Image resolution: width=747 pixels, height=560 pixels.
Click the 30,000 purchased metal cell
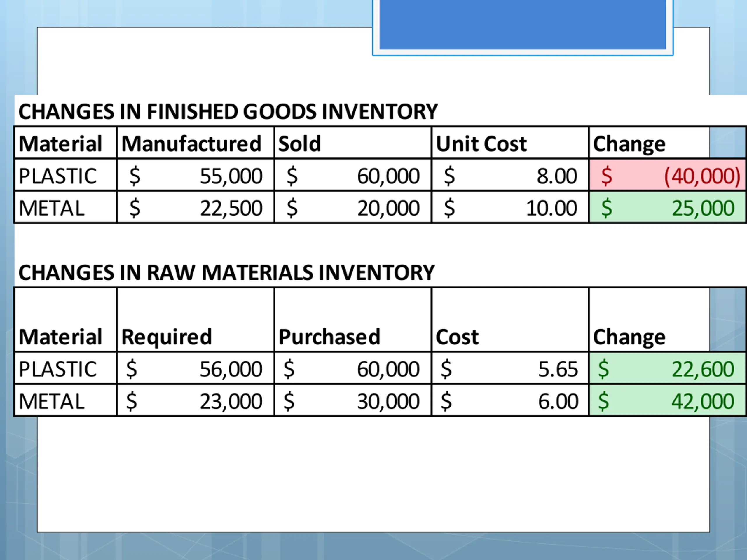pos(353,401)
